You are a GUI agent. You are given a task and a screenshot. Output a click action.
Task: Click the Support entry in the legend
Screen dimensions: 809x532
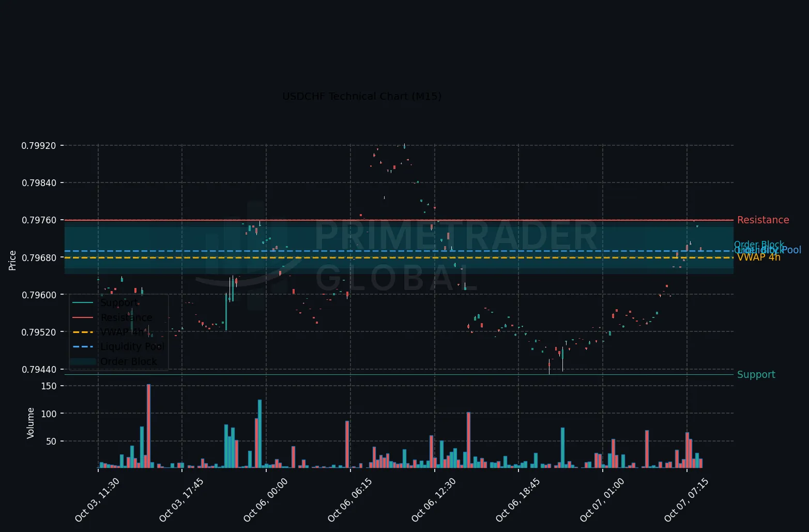[119, 302]
